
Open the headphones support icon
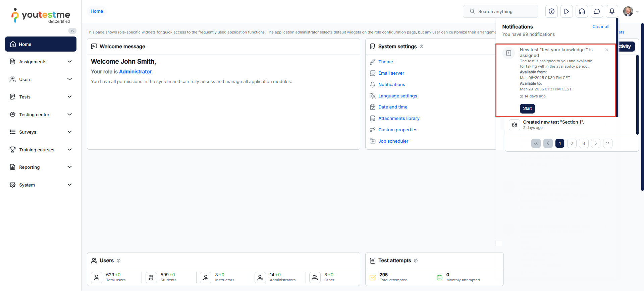[x=582, y=11]
